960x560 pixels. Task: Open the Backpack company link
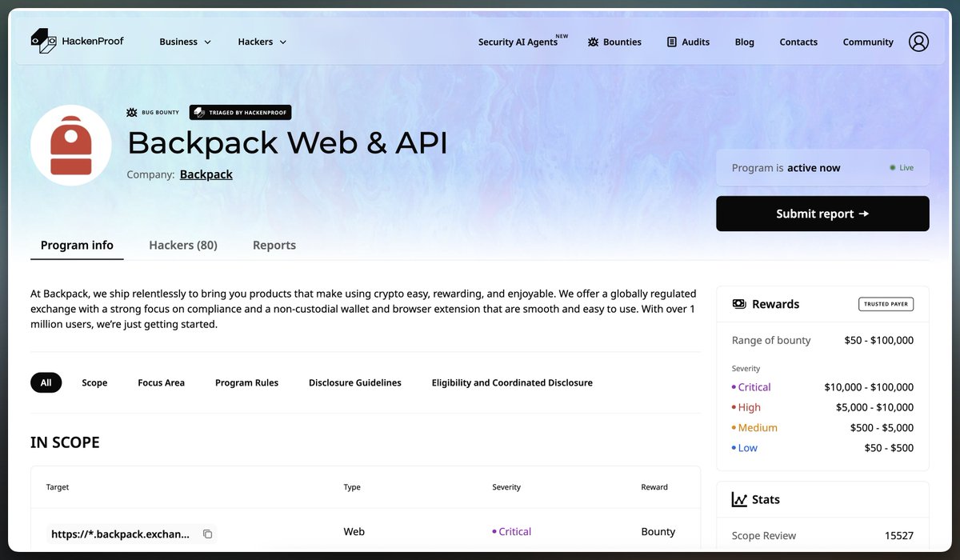pos(206,174)
